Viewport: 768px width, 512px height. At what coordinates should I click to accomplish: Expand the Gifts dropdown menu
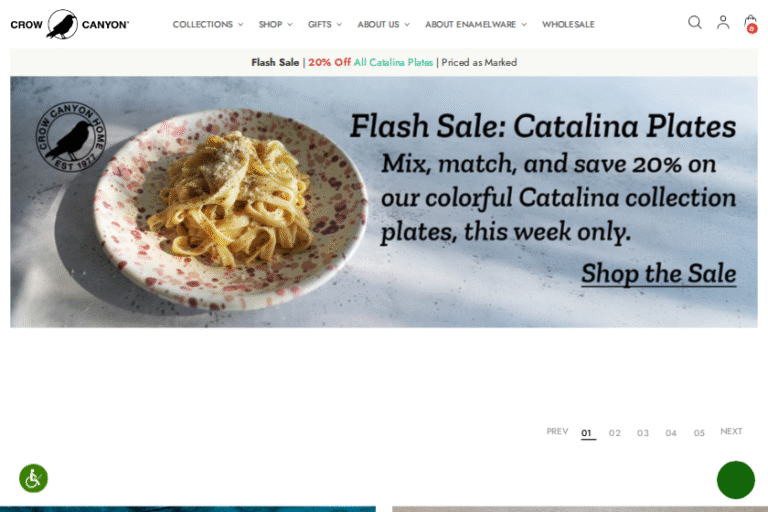[x=325, y=24]
